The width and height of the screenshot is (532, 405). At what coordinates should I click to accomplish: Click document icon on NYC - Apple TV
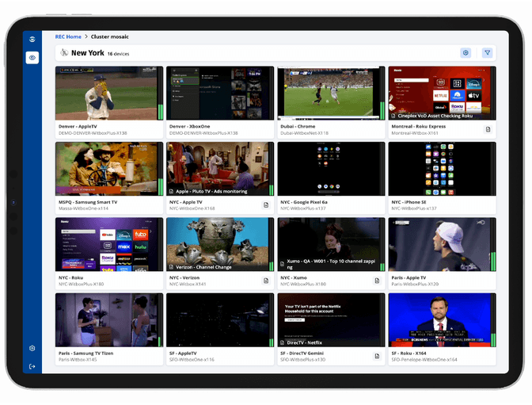pyautogui.click(x=266, y=204)
